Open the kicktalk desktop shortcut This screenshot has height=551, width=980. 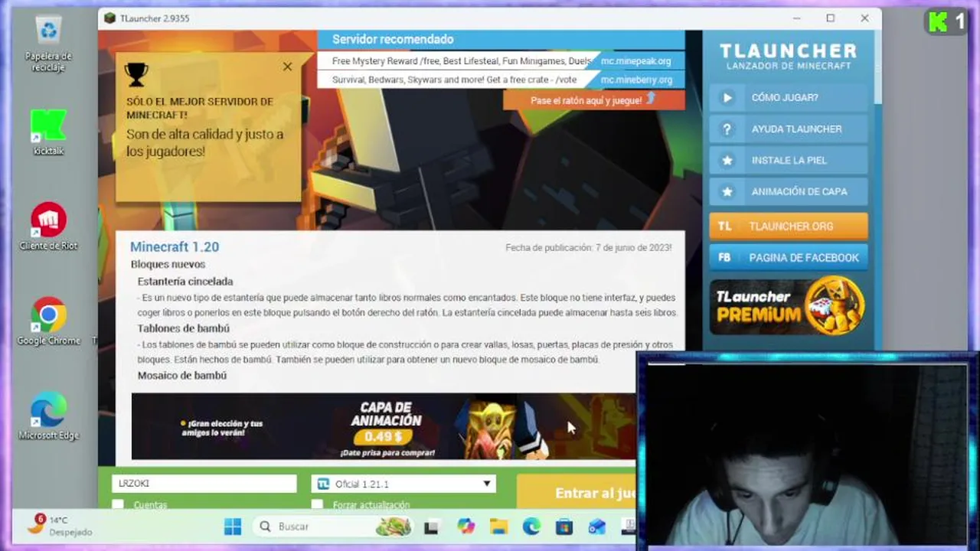[x=48, y=132]
